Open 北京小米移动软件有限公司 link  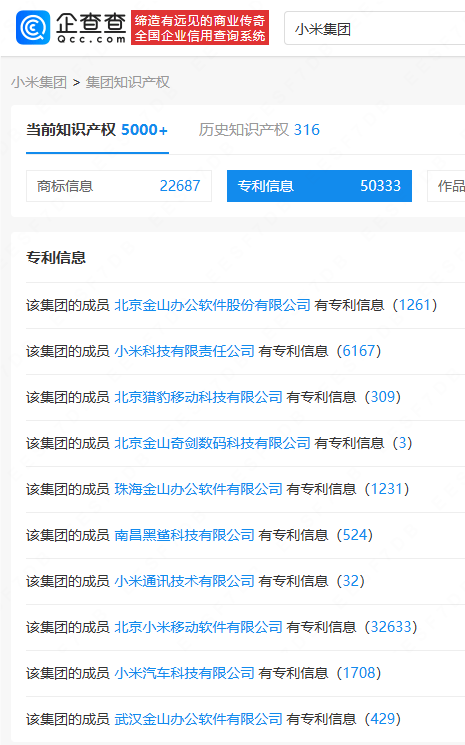coord(199,627)
